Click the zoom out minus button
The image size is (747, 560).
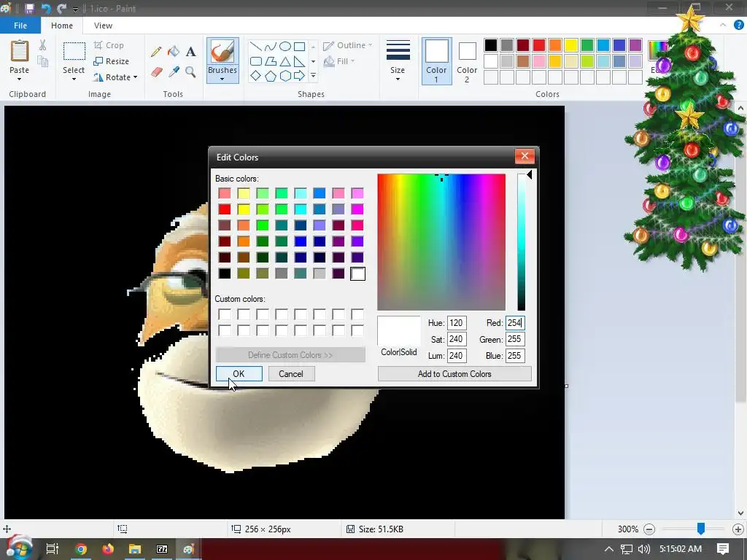[x=649, y=529]
